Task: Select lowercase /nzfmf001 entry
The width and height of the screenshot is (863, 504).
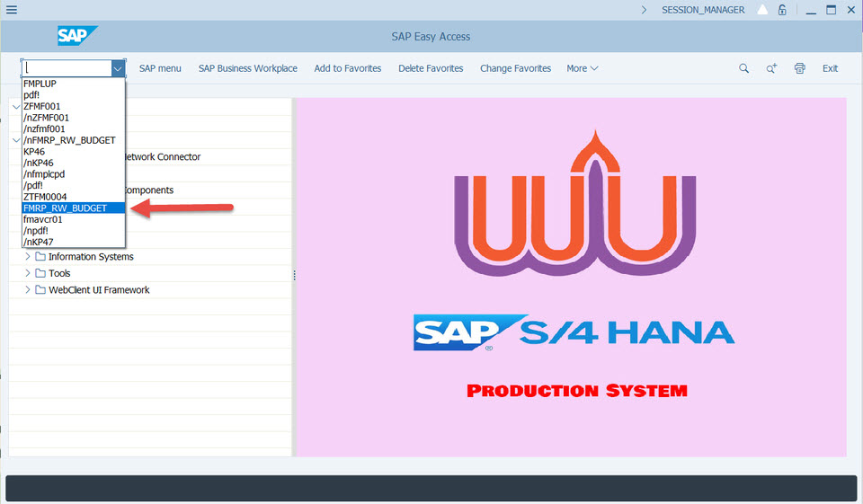Action: [74, 128]
